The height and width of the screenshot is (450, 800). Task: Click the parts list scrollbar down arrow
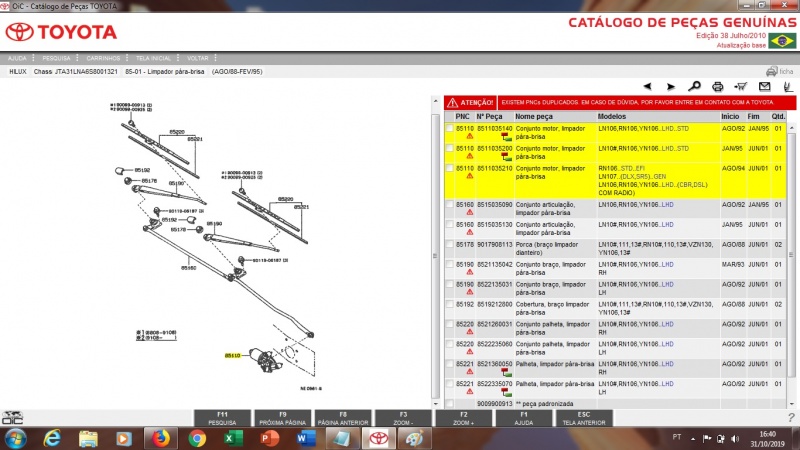click(x=792, y=404)
